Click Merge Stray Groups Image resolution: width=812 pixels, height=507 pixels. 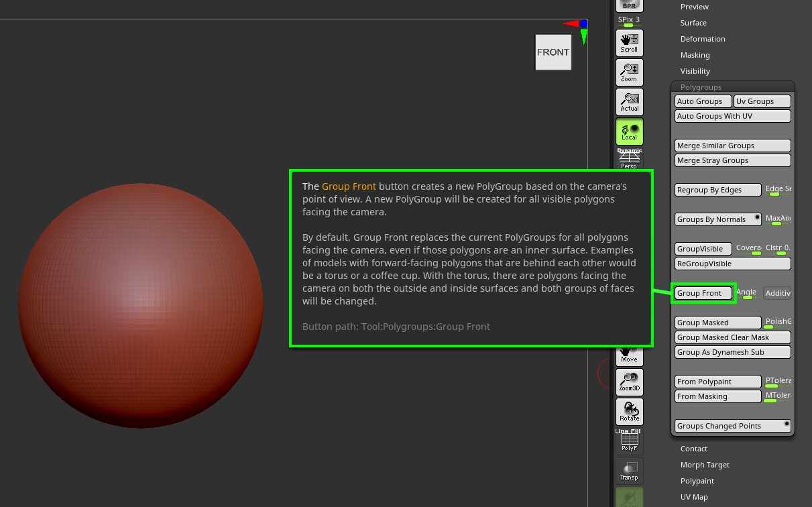point(733,160)
